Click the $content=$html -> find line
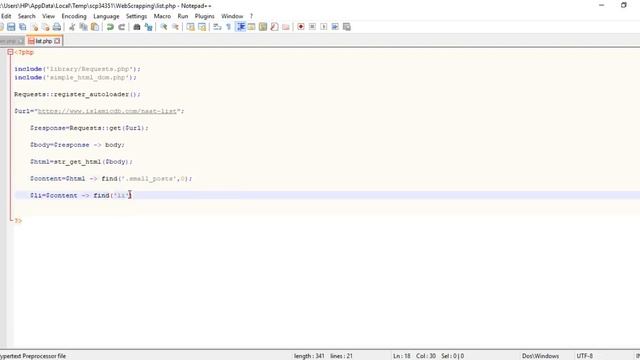Screen dimensions: 640x360 (x=111, y=179)
